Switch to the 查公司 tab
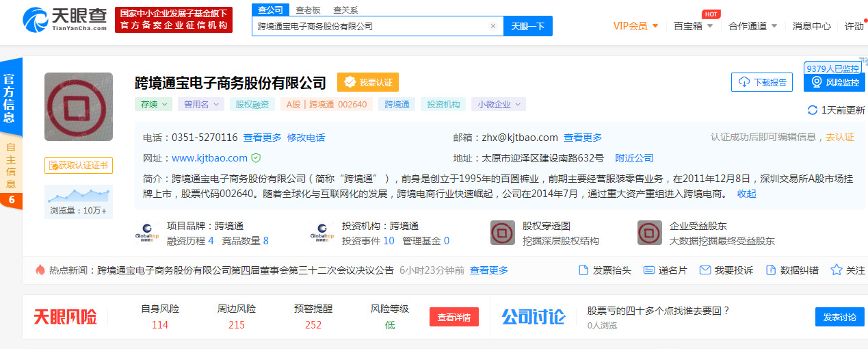The width and height of the screenshot is (868, 349). (272, 10)
